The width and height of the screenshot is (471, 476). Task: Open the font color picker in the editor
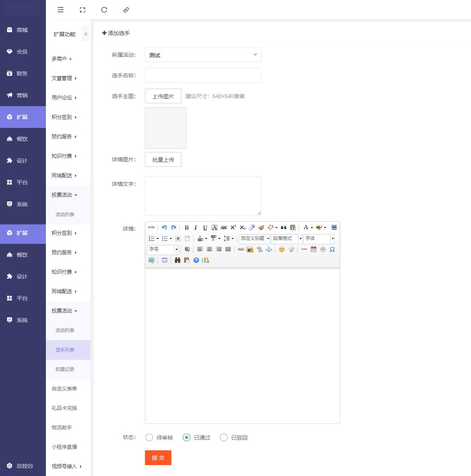[x=306, y=227]
